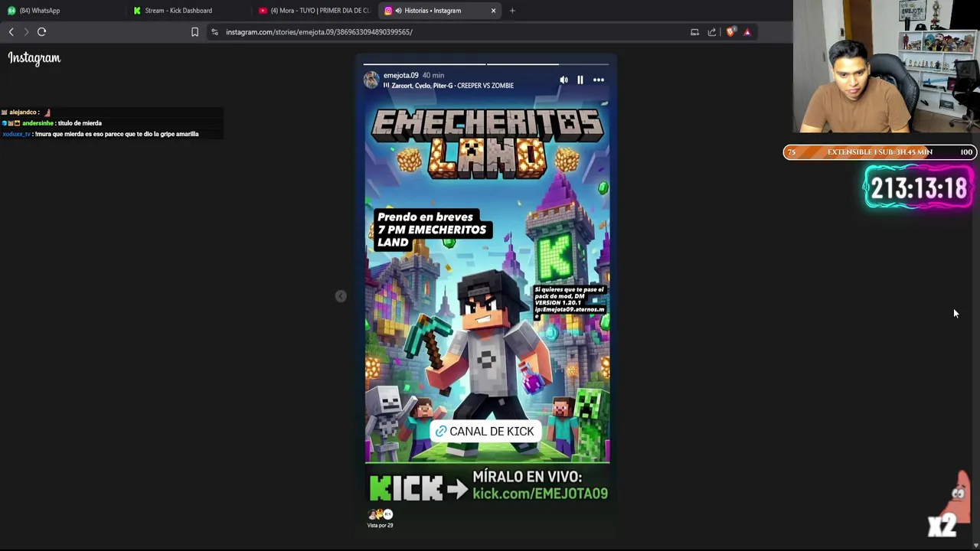980x551 pixels.
Task: Open the Mora - TUYO YouTube tab
Action: [314, 11]
